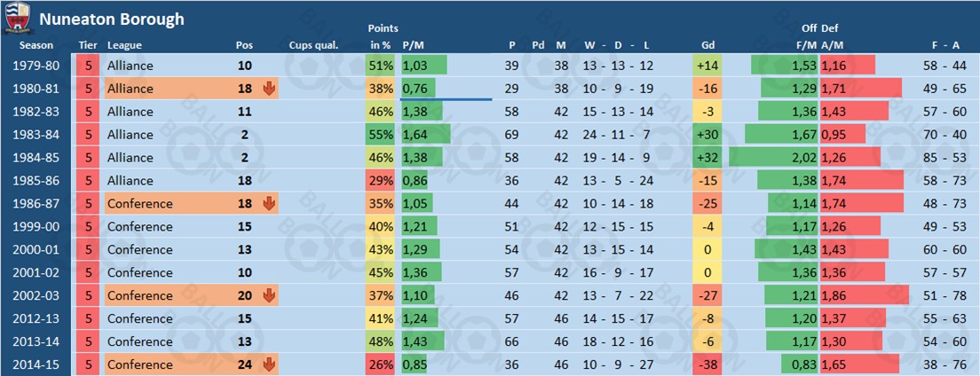Click the green 2,02 offence bar

(x=772, y=158)
